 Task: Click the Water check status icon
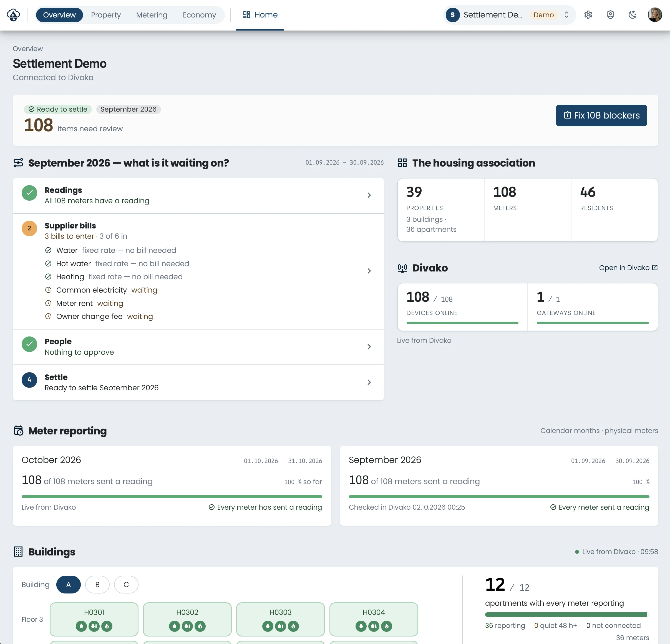tap(48, 250)
